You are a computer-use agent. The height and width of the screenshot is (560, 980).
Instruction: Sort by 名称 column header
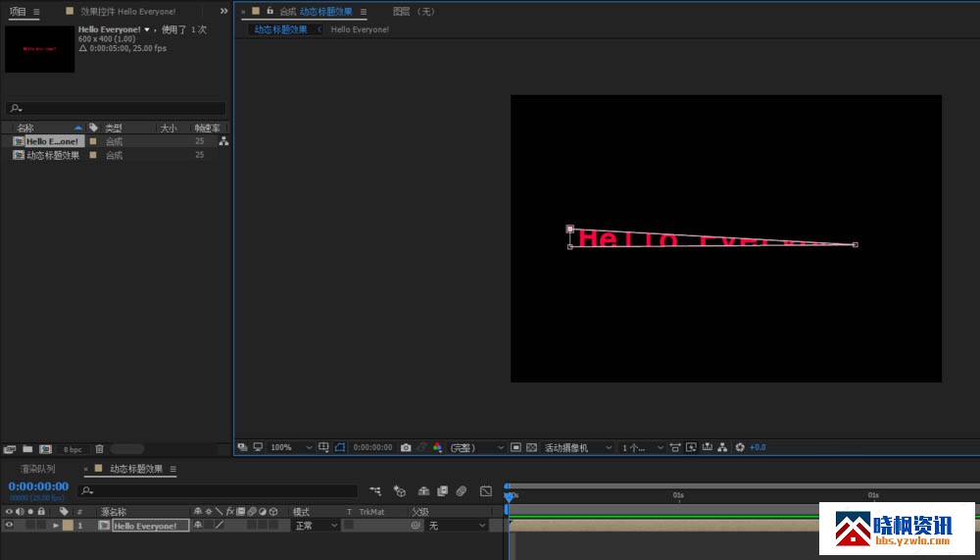[x=25, y=127]
